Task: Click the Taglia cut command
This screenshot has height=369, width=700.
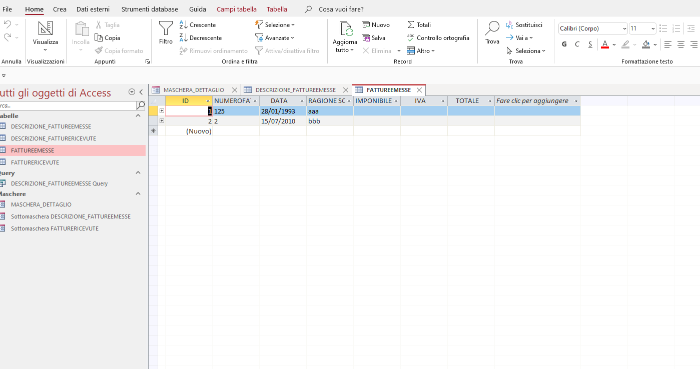Action: [x=107, y=25]
